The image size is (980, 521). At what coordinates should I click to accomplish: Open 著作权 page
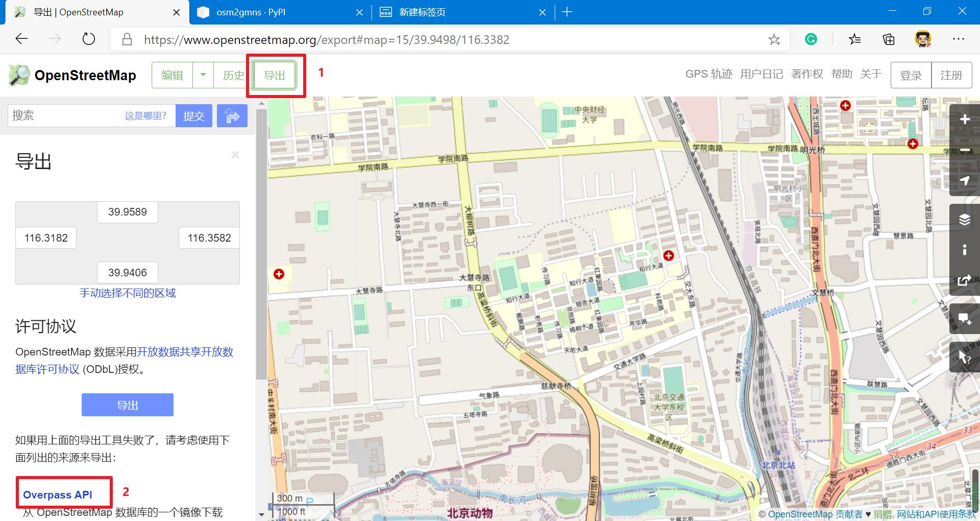807,74
